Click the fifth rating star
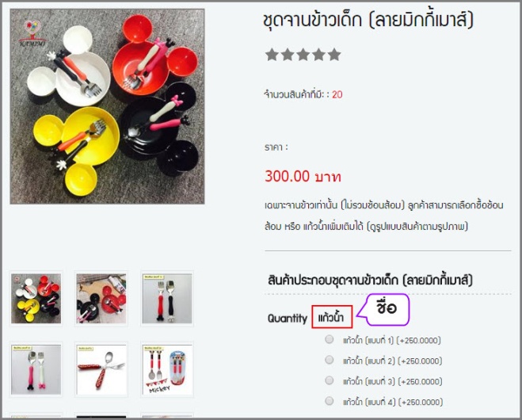This screenshot has height=420, width=522. point(334,55)
